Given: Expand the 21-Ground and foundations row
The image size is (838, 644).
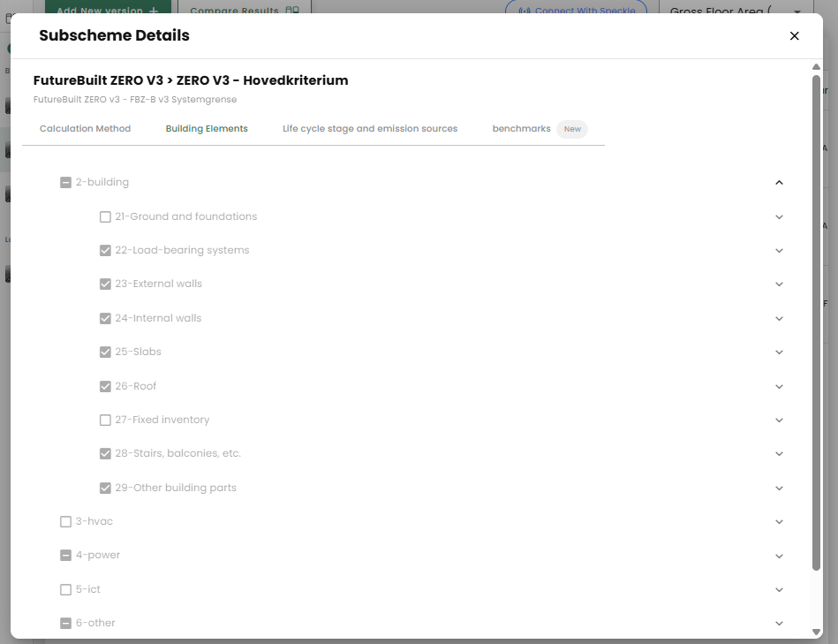Looking at the screenshot, I should (x=779, y=216).
